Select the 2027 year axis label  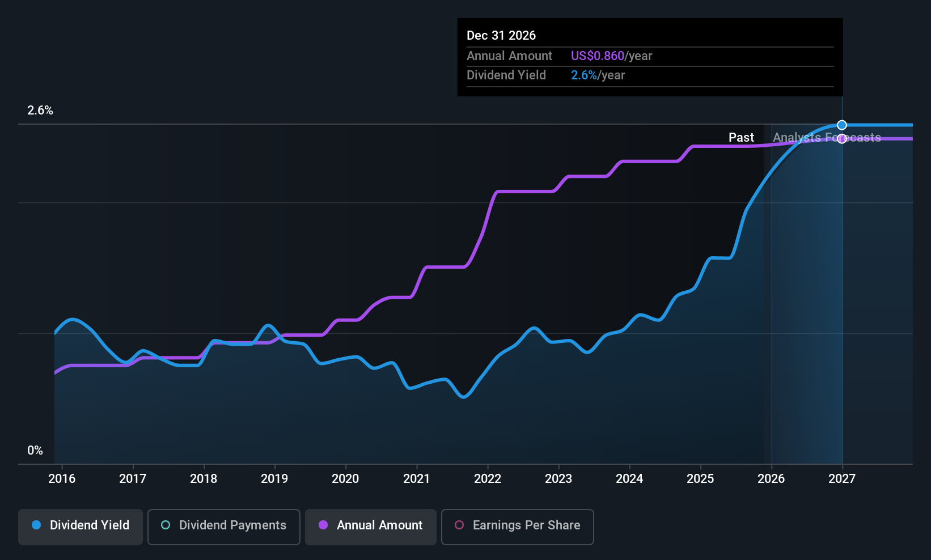(842, 479)
